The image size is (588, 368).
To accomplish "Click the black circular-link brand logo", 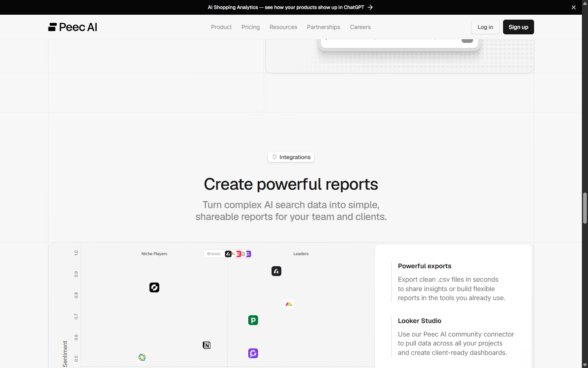I will (154, 287).
